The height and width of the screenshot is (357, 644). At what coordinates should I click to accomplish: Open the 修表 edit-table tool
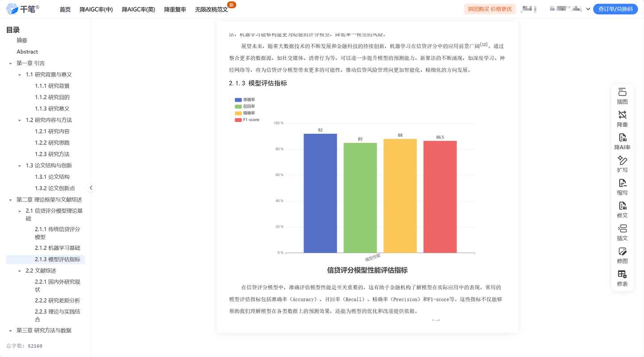(x=622, y=278)
